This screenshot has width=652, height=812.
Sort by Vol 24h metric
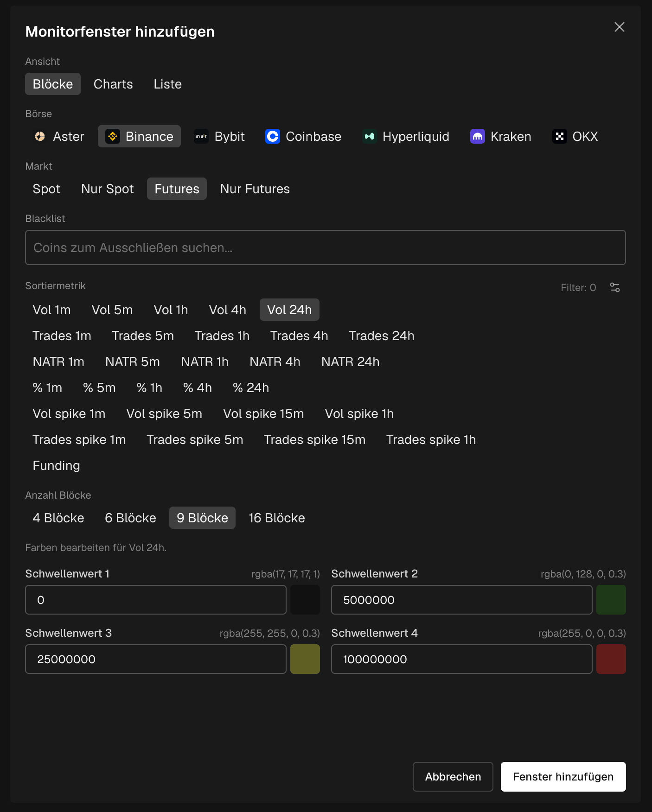pyautogui.click(x=289, y=310)
